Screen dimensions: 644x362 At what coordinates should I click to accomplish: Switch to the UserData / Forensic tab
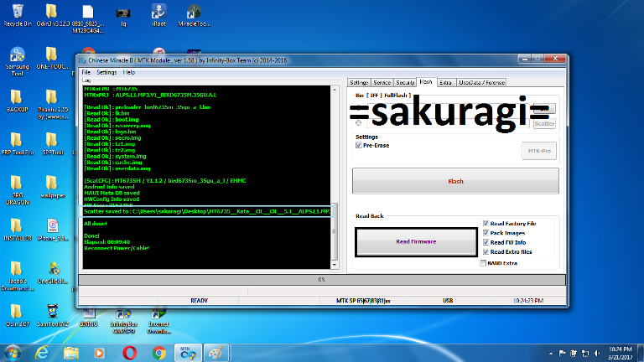tap(481, 82)
